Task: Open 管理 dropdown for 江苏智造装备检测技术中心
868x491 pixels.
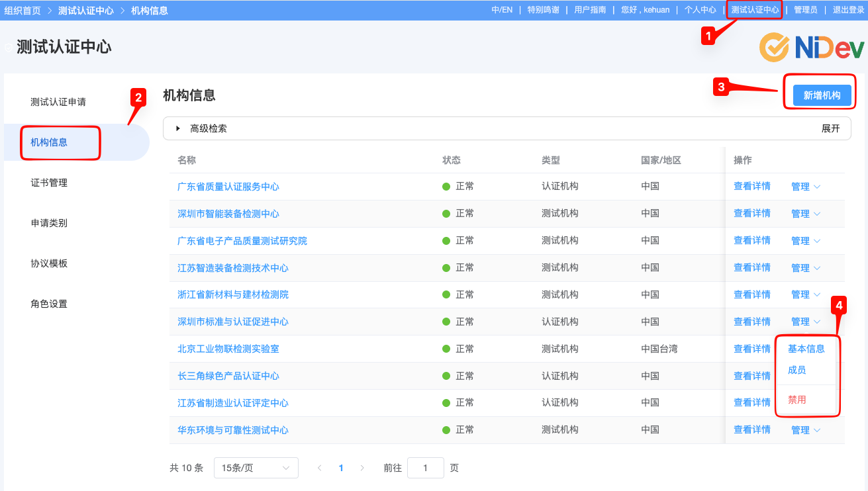Action: tap(806, 268)
